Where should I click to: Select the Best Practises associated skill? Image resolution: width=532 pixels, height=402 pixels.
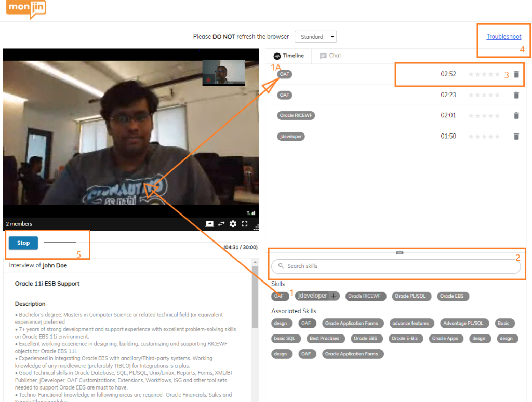click(x=324, y=339)
